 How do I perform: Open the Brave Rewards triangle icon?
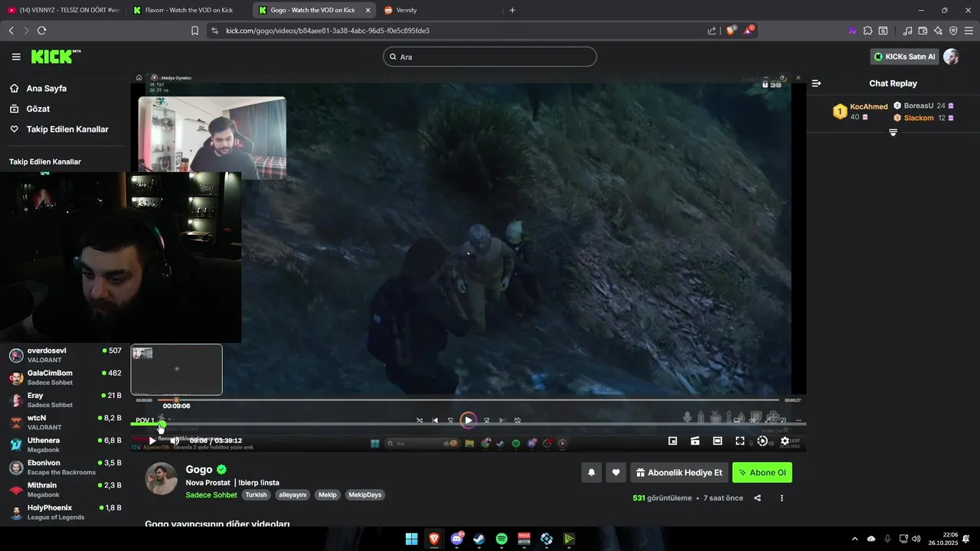tap(749, 31)
